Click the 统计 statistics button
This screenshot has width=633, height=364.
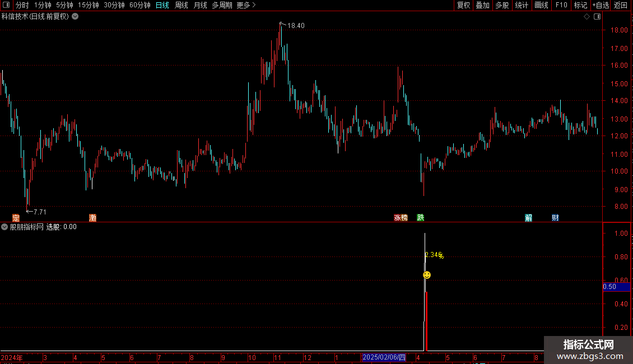click(522, 5)
